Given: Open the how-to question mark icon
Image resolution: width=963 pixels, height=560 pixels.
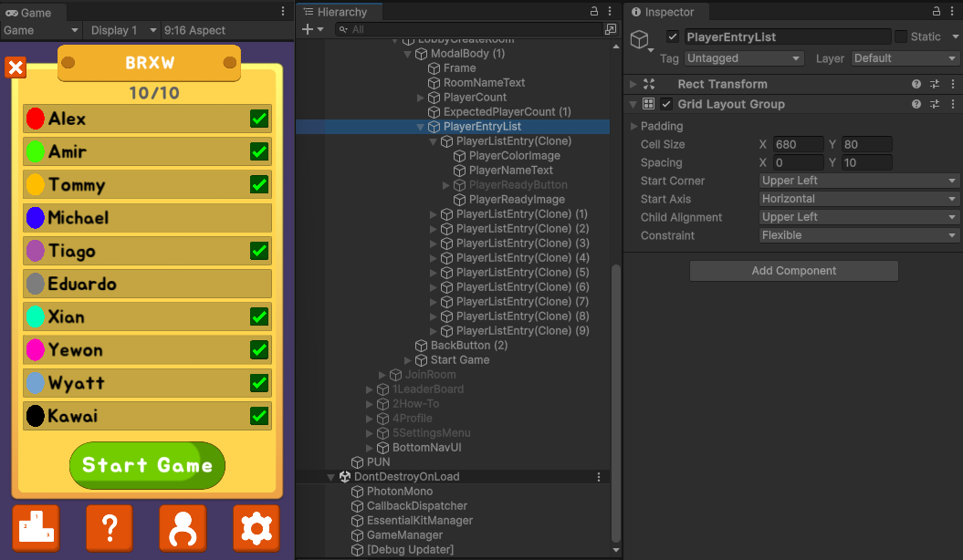Looking at the screenshot, I should [x=110, y=527].
